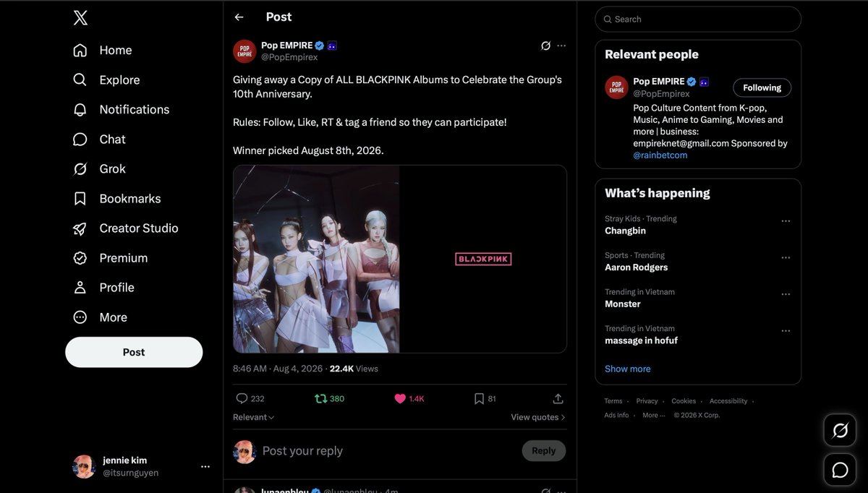Click the Grok icon on the post header

(x=545, y=46)
